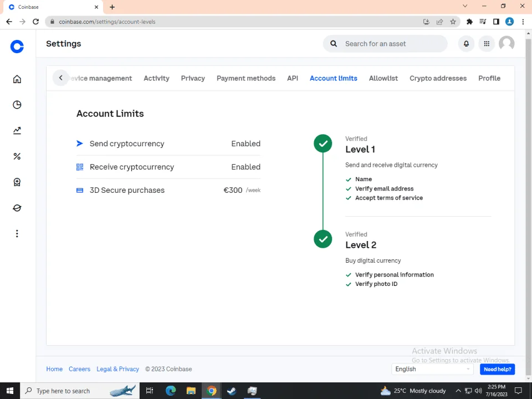Open the API tab

[x=293, y=78]
